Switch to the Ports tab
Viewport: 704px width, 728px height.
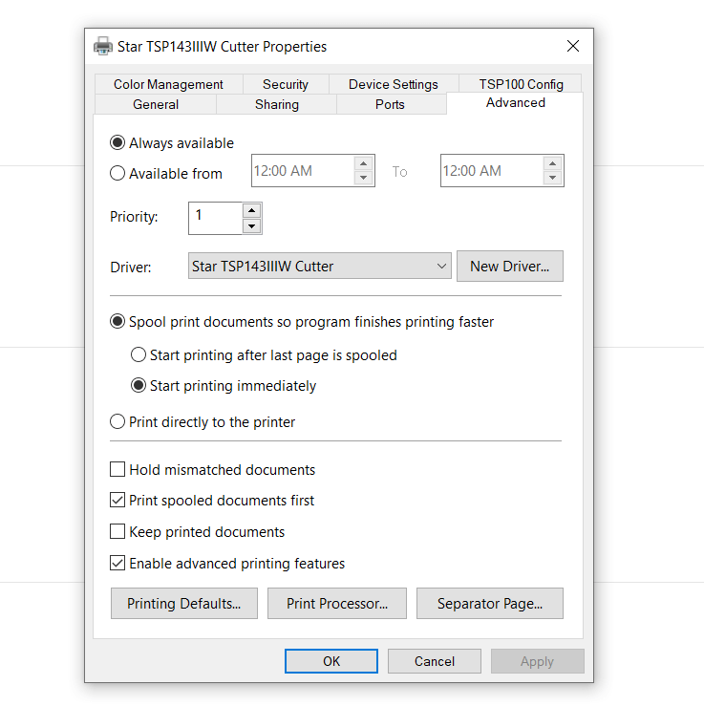[x=390, y=104]
